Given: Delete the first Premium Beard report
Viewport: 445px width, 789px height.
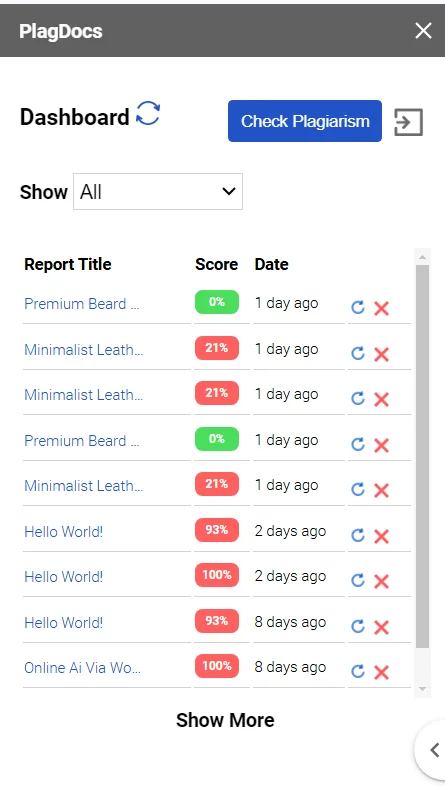Looking at the screenshot, I should click(x=382, y=308).
